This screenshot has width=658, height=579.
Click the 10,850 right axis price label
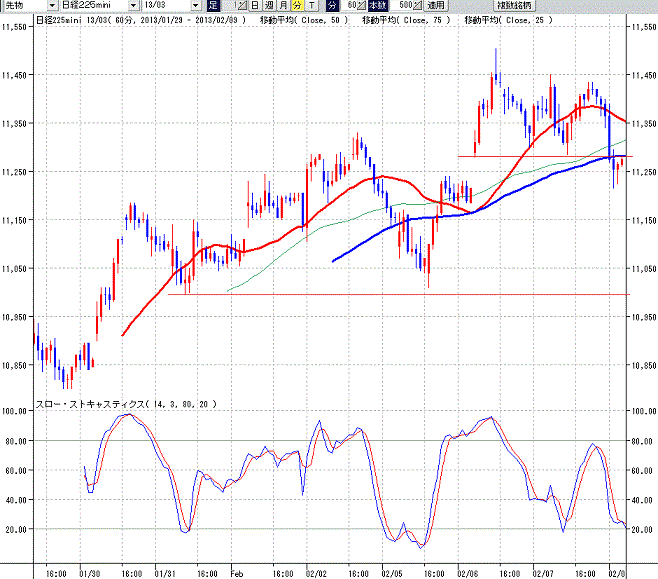point(644,365)
